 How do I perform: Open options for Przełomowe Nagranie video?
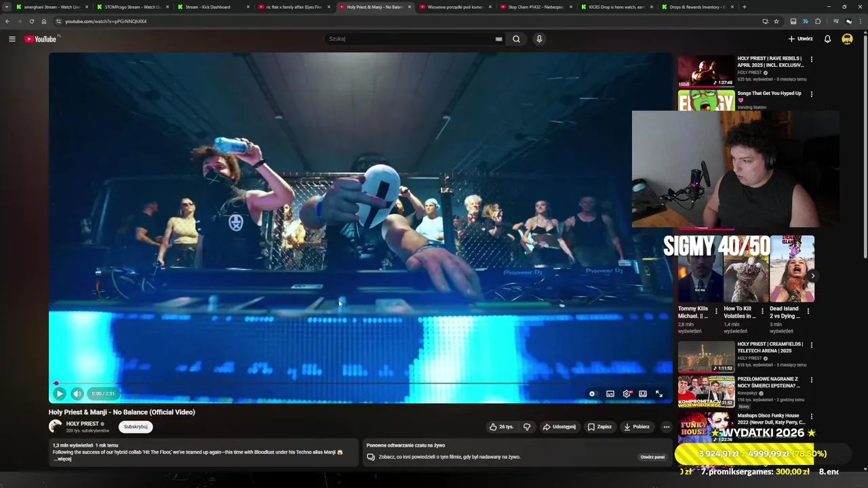tap(811, 380)
